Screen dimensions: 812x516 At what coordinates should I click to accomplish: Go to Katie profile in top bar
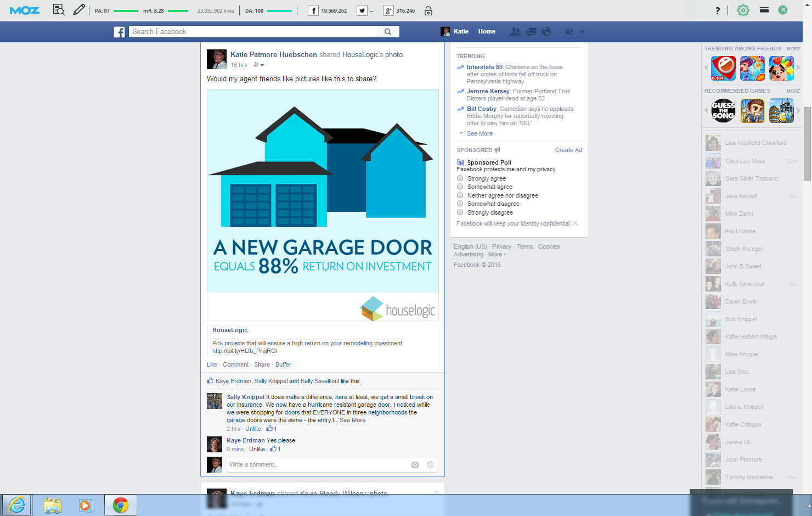455,31
